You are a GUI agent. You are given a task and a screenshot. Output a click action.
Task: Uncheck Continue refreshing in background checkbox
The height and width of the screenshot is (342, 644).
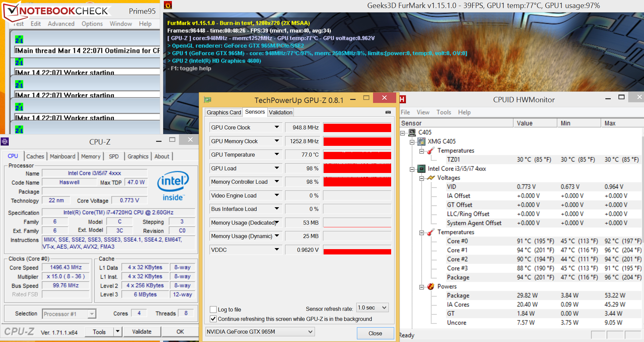click(213, 319)
